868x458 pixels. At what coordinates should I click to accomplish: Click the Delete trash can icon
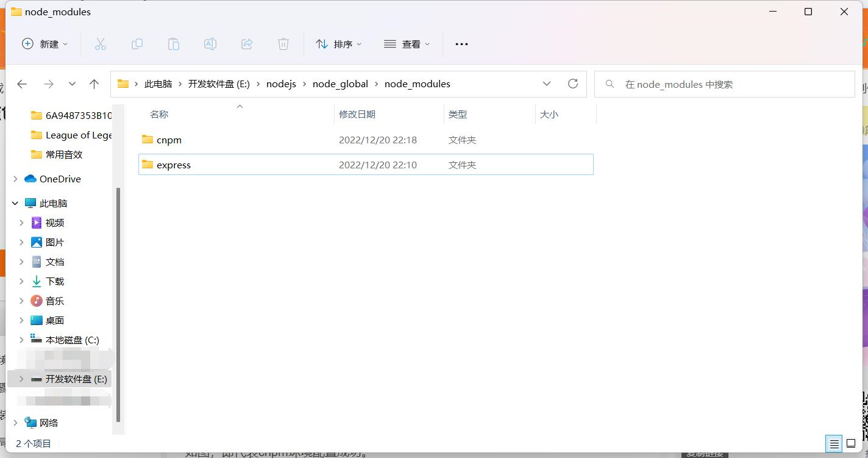283,44
